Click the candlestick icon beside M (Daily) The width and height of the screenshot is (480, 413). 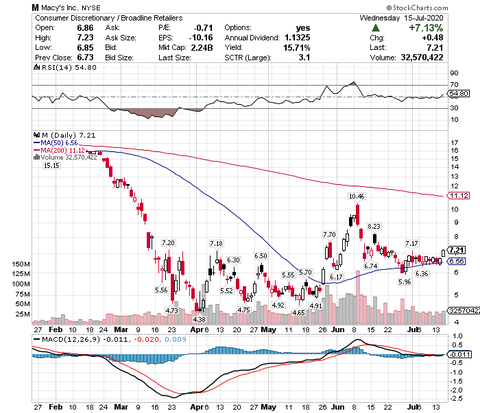click(36, 135)
